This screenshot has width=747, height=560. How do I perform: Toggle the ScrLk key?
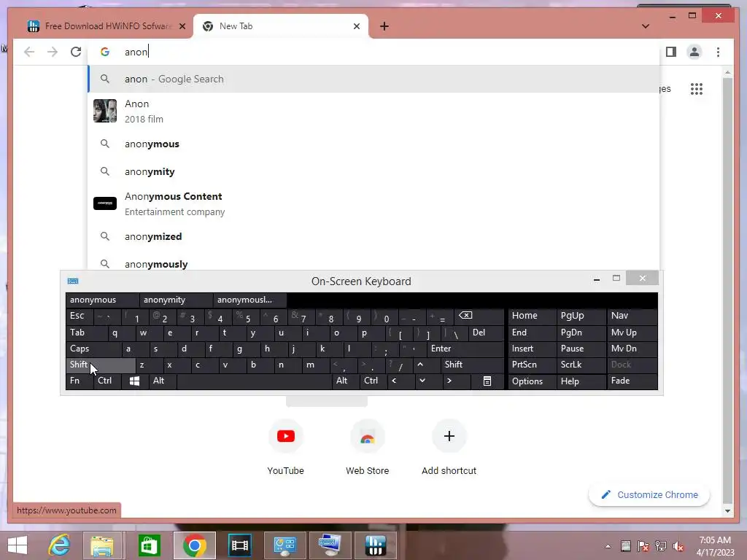[581, 365]
